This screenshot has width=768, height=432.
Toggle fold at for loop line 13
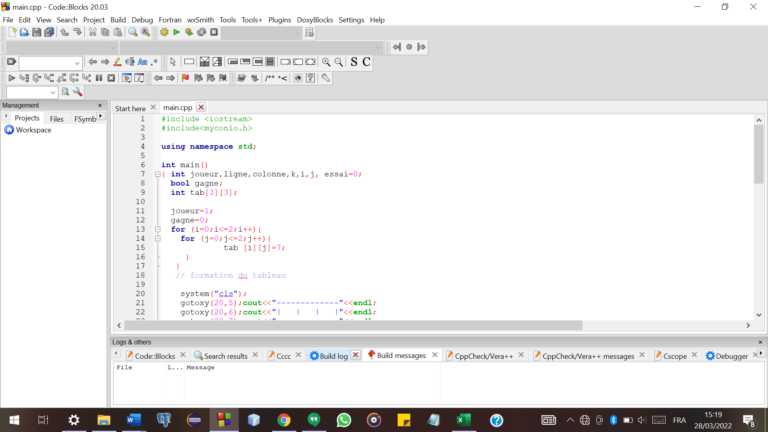[158, 229]
